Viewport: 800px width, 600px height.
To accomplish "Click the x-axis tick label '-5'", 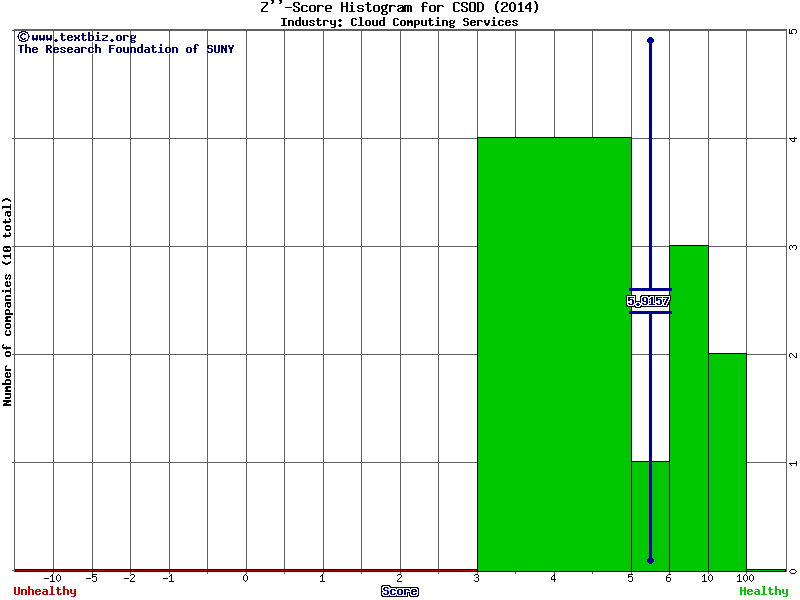I will (x=91, y=578).
